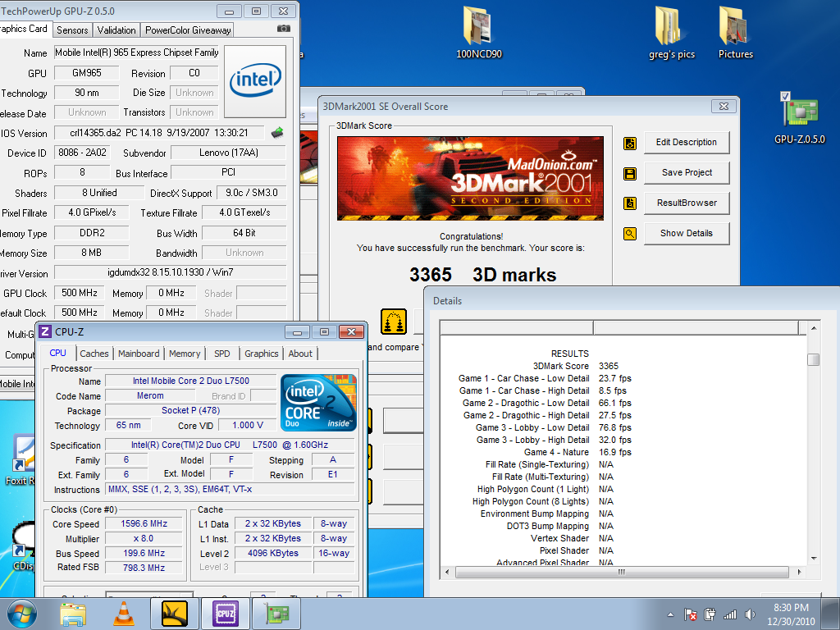Image resolution: width=840 pixels, height=630 pixels.
Task: Click the icon beside ResultBrowser
Action: tap(630, 203)
